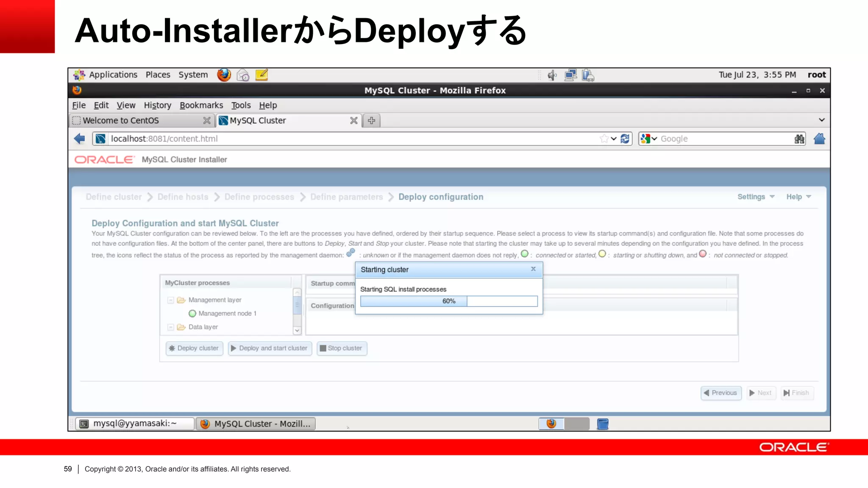Click the GNOME foot Applications icon
The height and width of the screenshot is (488, 868).
(x=79, y=75)
